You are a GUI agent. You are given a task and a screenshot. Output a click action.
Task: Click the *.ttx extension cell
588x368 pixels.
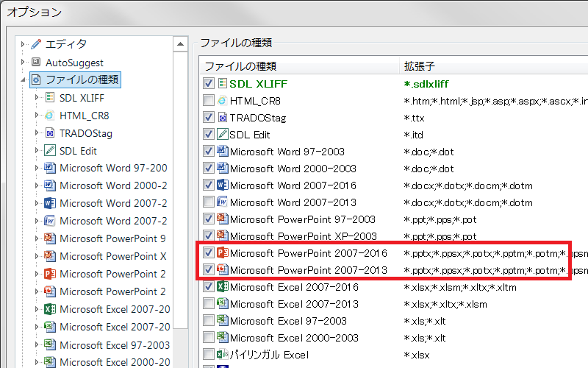[x=414, y=118]
